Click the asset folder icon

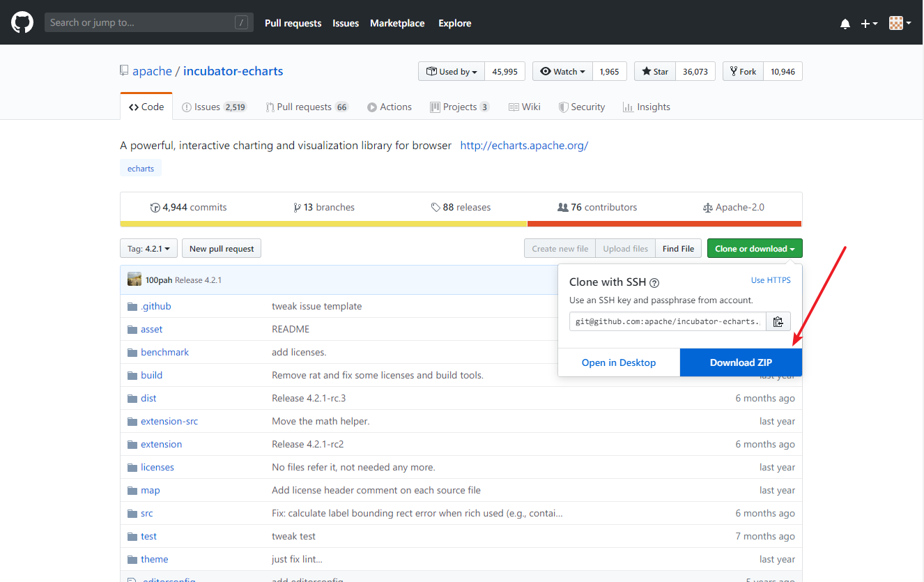tap(132, 329)
